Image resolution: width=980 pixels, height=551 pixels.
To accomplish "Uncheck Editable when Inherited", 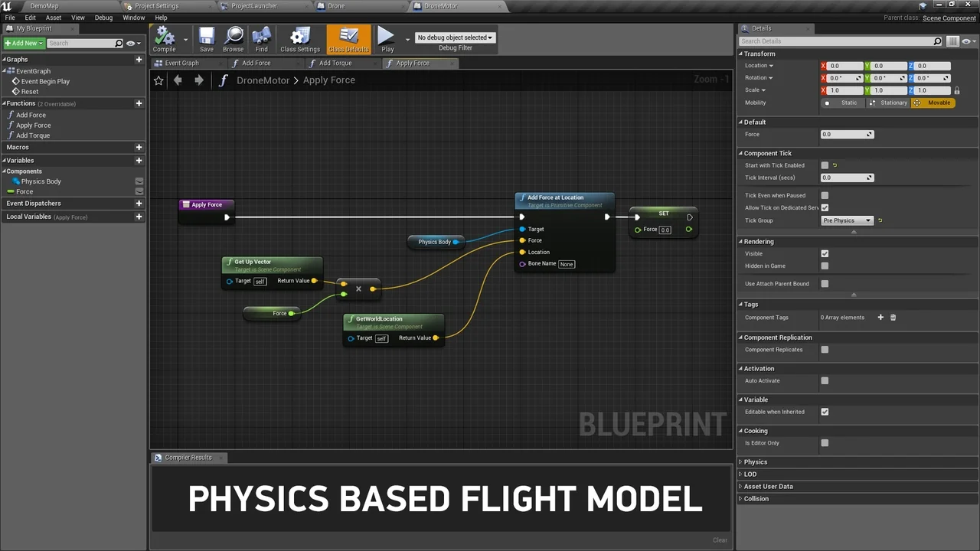I will pyautogui.click(x=825, y=412).
